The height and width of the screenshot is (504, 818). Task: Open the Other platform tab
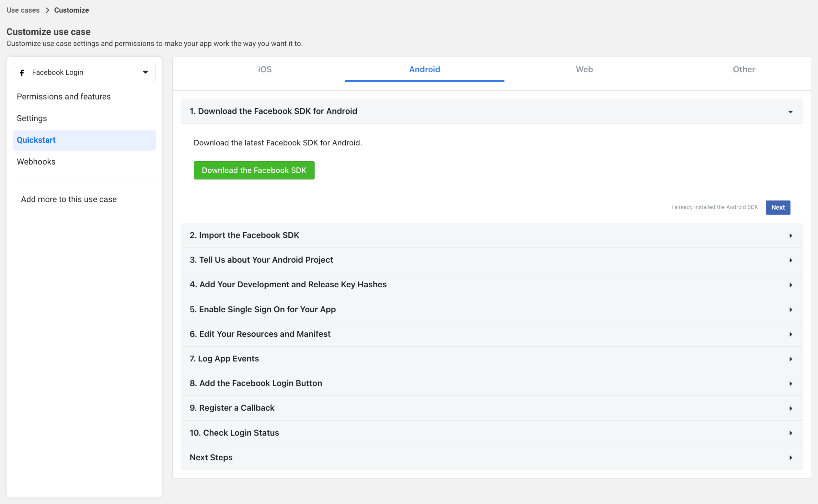coord(744,69)
